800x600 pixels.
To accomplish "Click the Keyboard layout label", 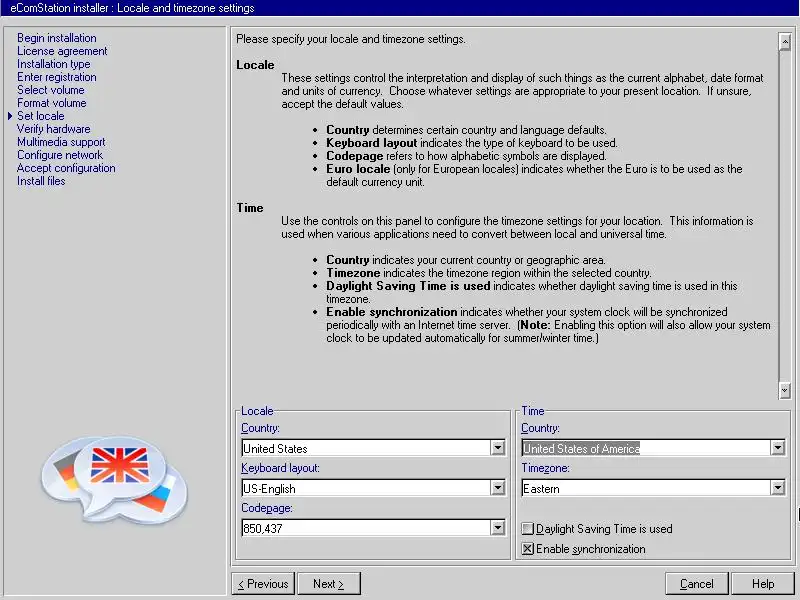I will click(x=280, y=468).
